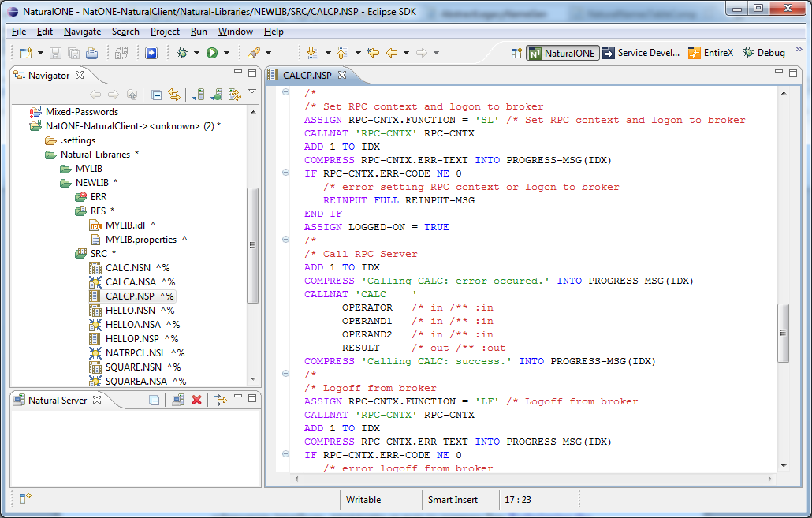Close the Natural Server view tab
The image size is (812, 518).
pyautogui.click(x=97, y=400)
